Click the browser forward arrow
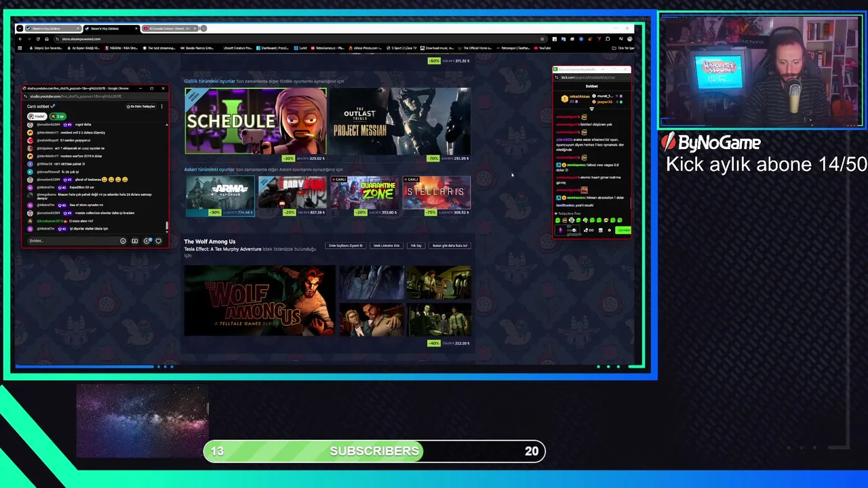Screen dimensions: 868x488 click(29, 39)
